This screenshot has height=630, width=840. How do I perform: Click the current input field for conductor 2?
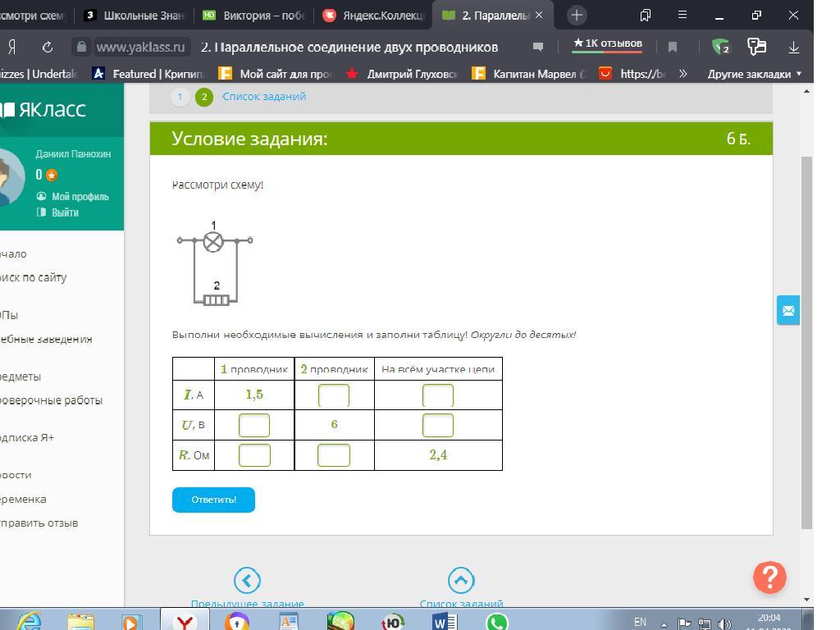(333, 395)
